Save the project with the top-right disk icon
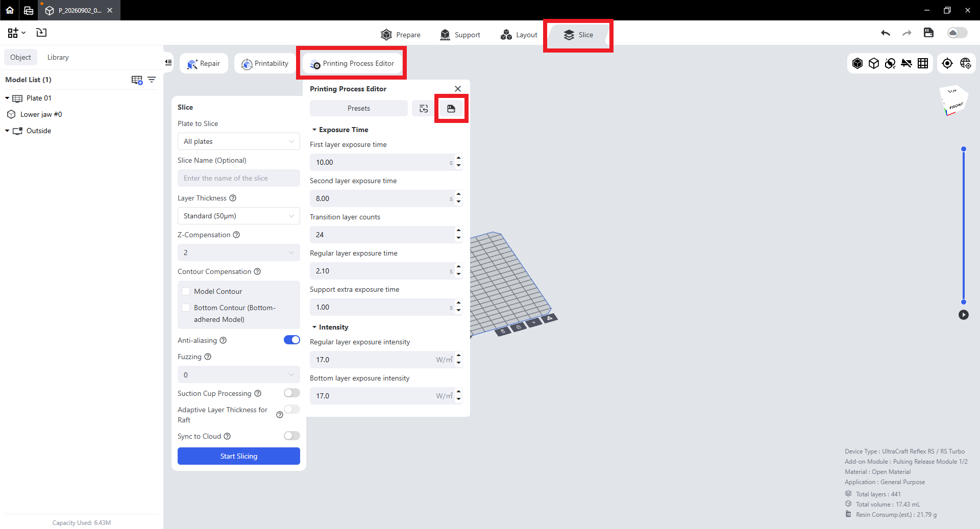This screenshot has width=980, height=529. [928, 33]
